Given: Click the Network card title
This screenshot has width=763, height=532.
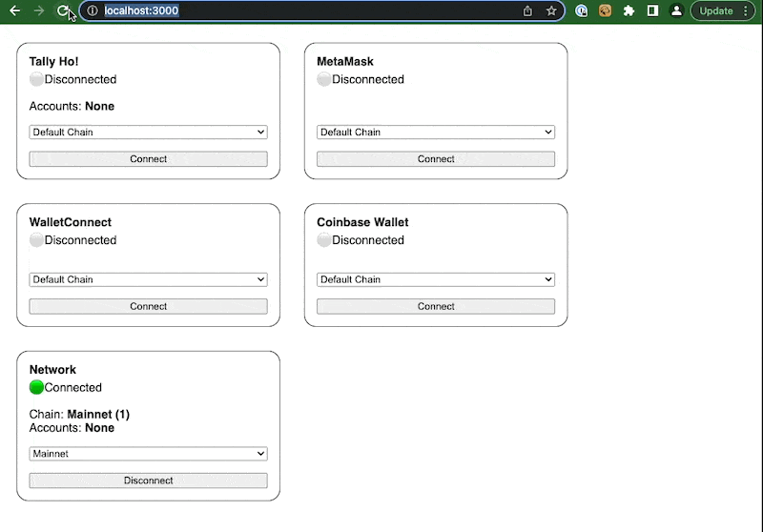Looking at the screenshot, I should tap(52, 370).
